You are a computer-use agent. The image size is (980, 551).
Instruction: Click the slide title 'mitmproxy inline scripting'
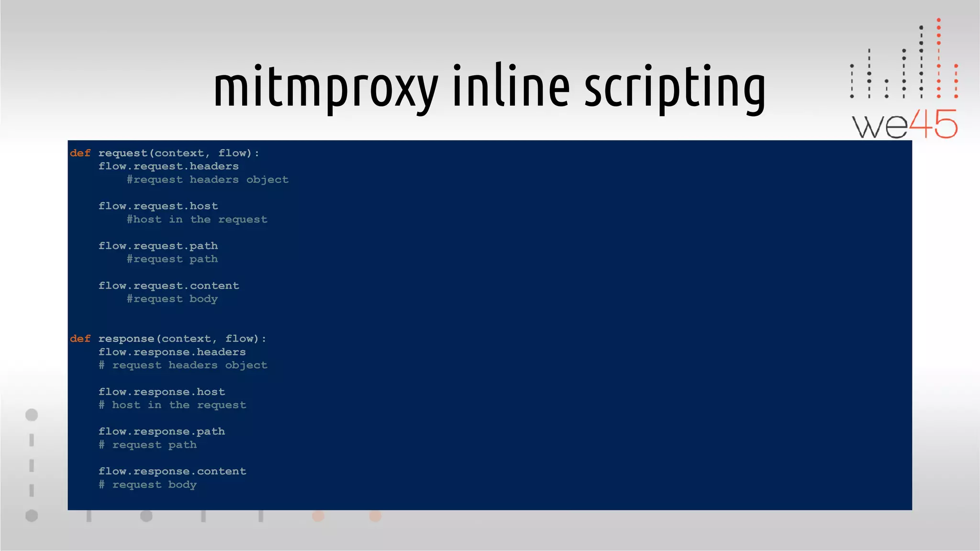(490, 88)
